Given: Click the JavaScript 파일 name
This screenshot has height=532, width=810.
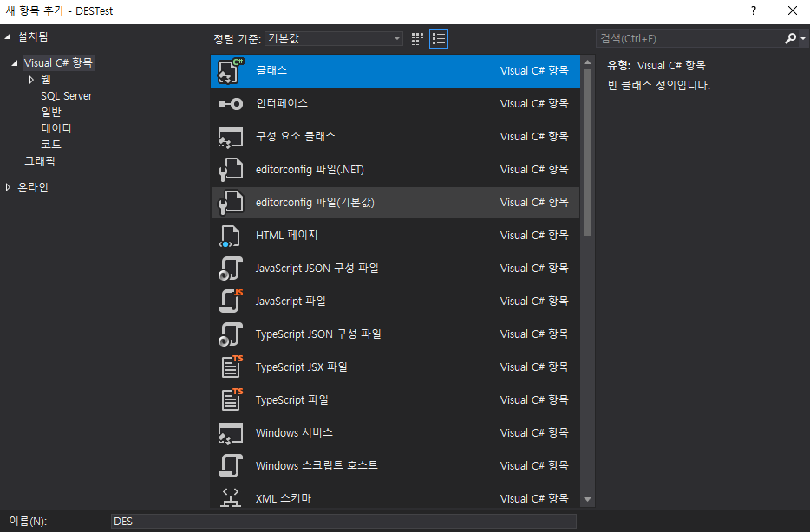Looking at the screenshot, I should point(291,302).
